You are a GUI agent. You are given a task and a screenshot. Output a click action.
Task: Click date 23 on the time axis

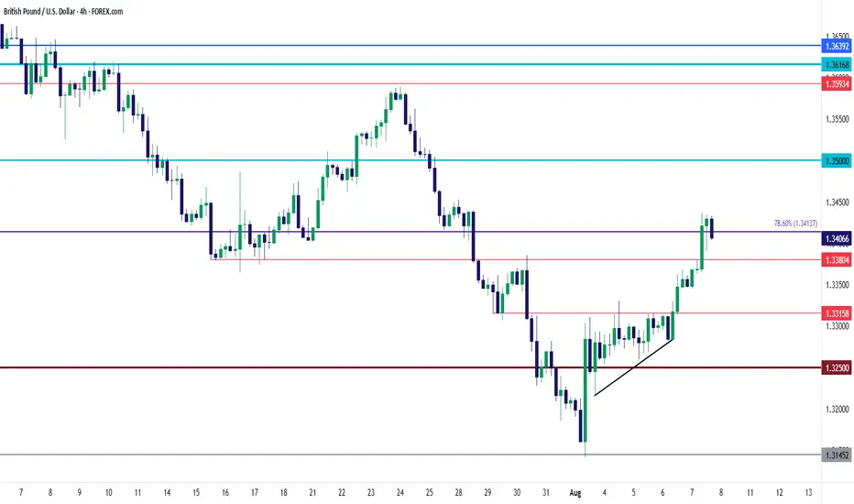[371, 493]
